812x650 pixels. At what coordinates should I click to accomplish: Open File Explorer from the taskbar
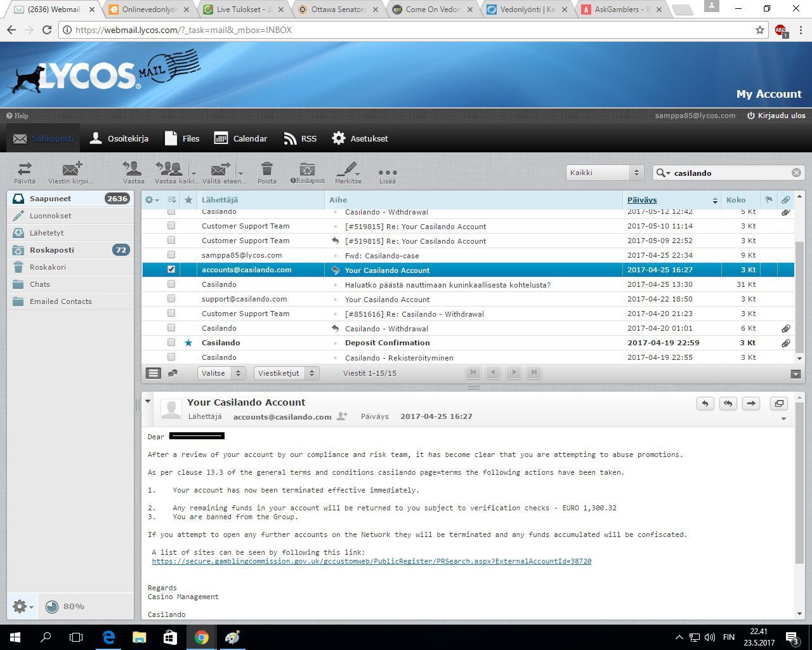[139, 637]
